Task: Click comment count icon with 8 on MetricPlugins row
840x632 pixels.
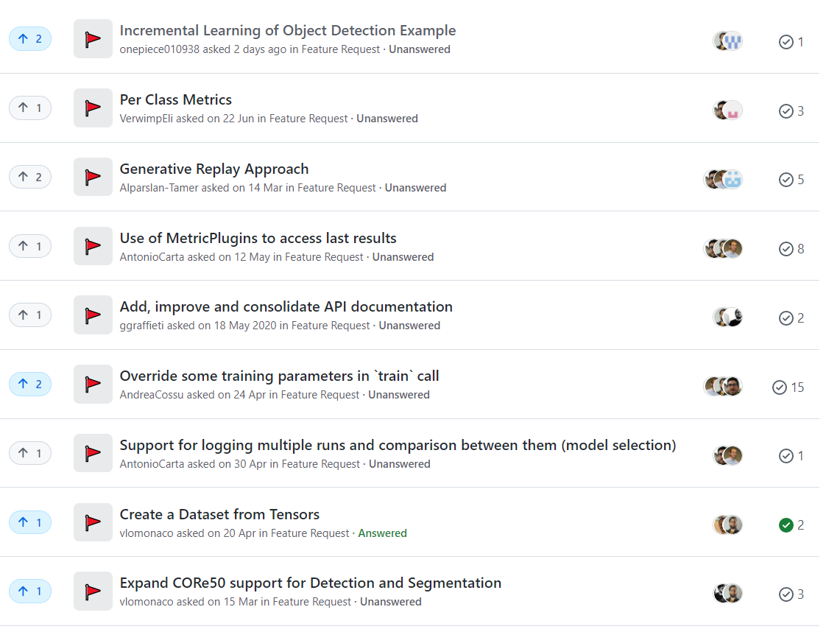Action: tap(786, 249)
